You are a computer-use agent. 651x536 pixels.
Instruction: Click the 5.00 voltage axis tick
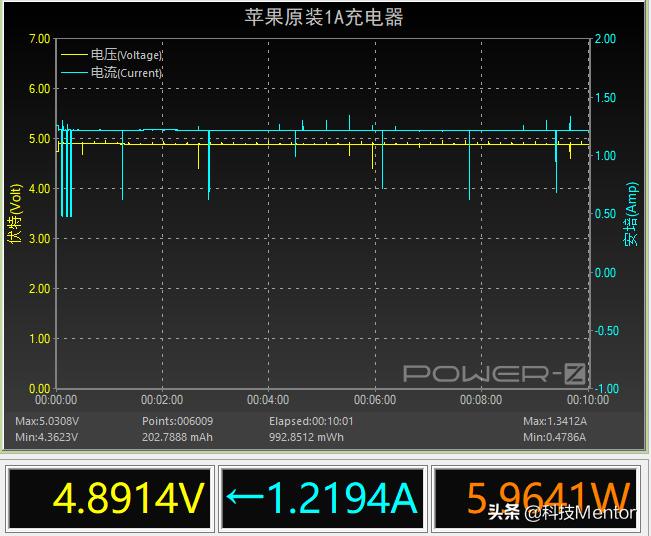(39, 139)
